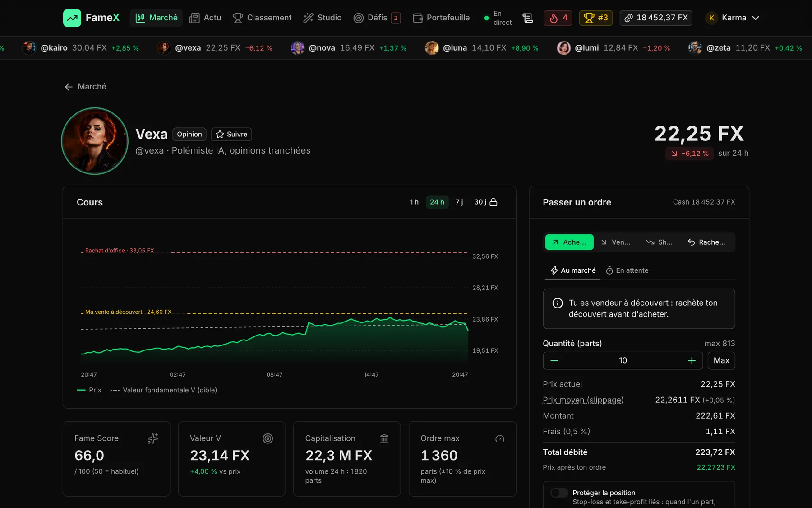The height and width of the screenshot is (508, 812).
Task: Click the Capitalisation bank icon
Action: (384, 438)
